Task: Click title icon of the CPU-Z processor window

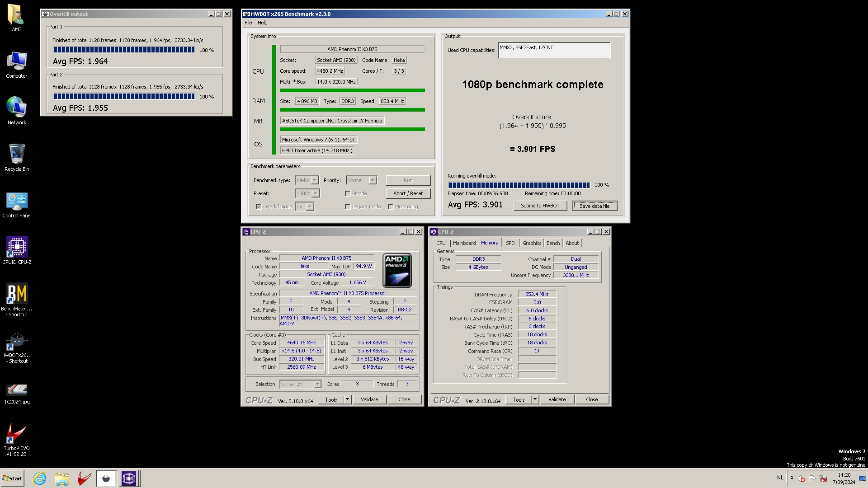Action: [246, 232]
